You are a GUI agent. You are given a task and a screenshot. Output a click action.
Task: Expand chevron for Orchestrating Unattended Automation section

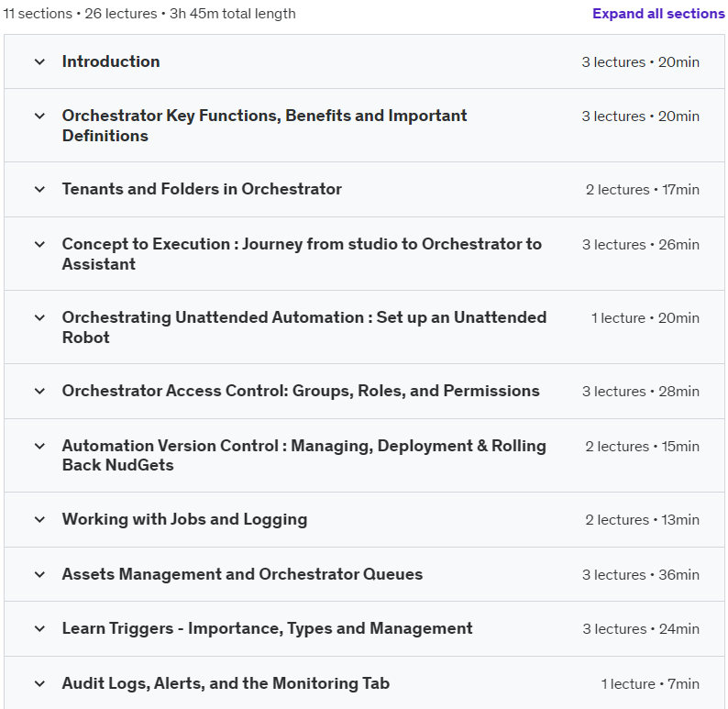pyautogui.click(x=40, y=317)
